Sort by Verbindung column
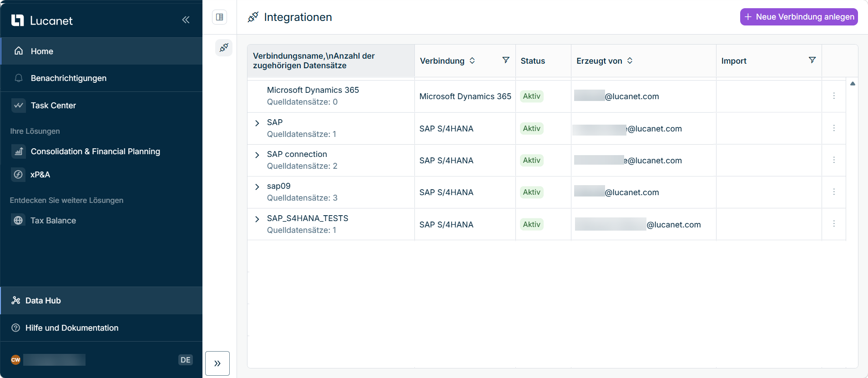Image resolution: width=868 pixels, height=378 pixels. coord(472,60)
